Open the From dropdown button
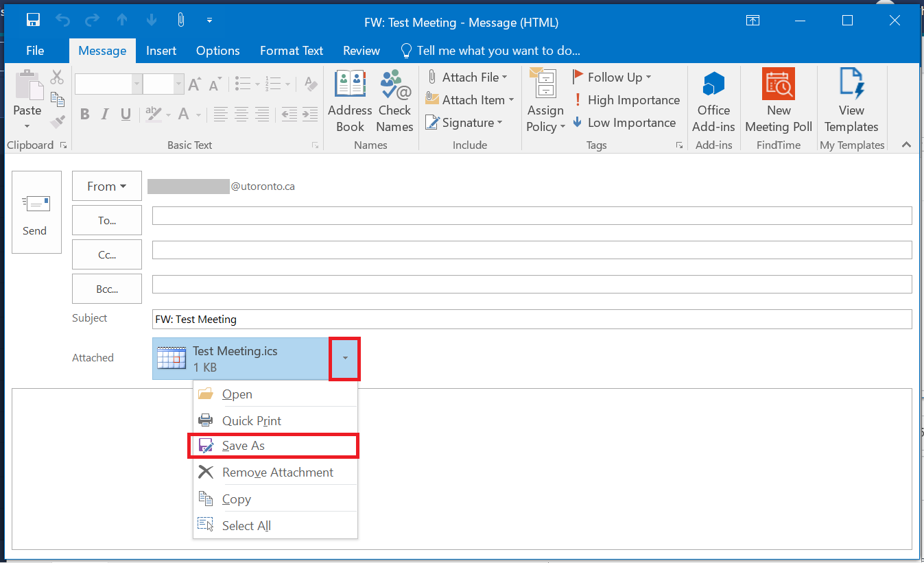The width and height of the screenshot is (924, 563). pyautogui.click(x=107, y=186)
